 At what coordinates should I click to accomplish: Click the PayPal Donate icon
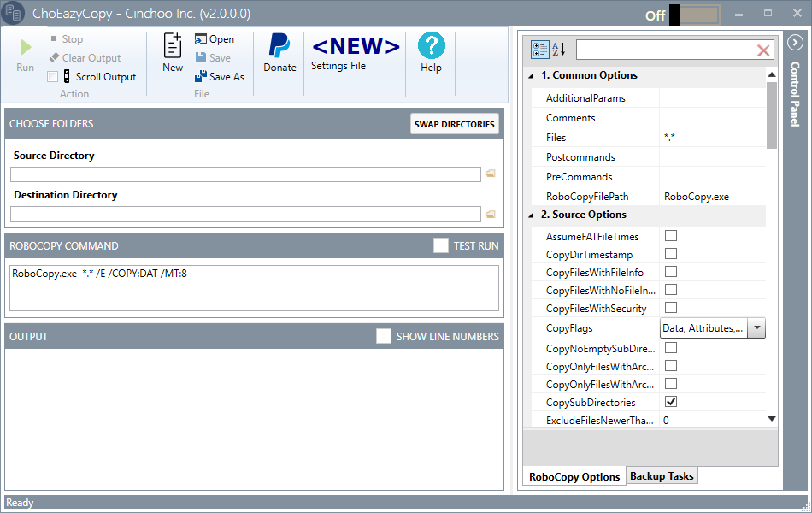coord(279,45)
